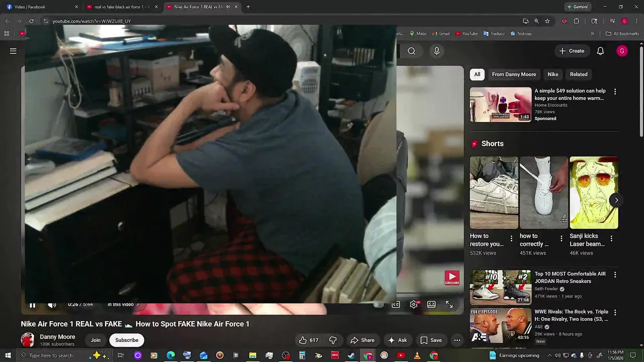
Task: Open the 'How to restore you...' Short
Action: tap(494, 193)
